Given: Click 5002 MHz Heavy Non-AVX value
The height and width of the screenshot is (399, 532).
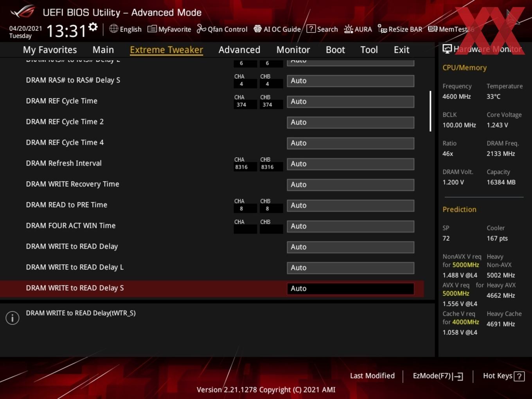Looking at the screenshot, I should [501, 275].
